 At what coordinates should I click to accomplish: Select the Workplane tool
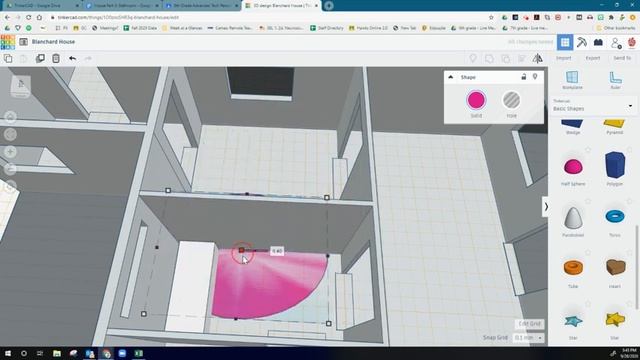click(572, 80)
